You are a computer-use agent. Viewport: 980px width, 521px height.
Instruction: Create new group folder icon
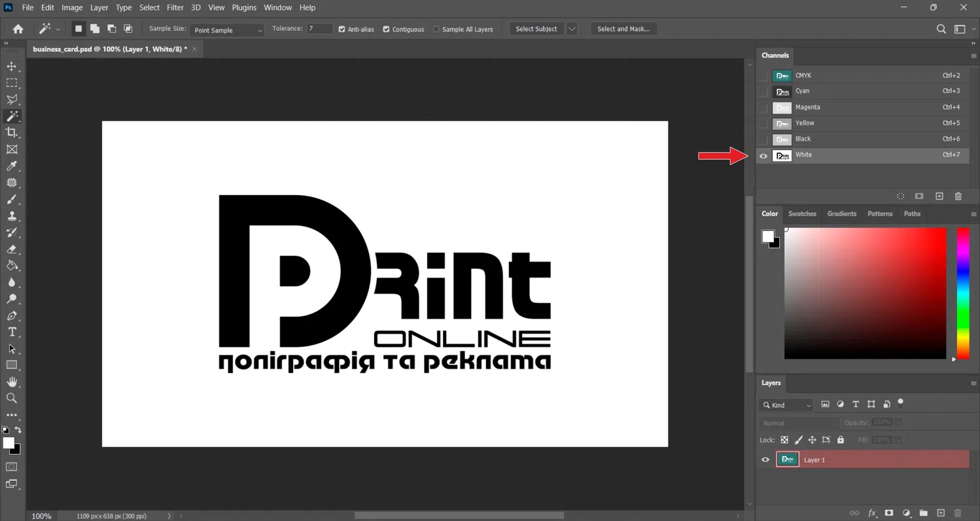[923, 513]
